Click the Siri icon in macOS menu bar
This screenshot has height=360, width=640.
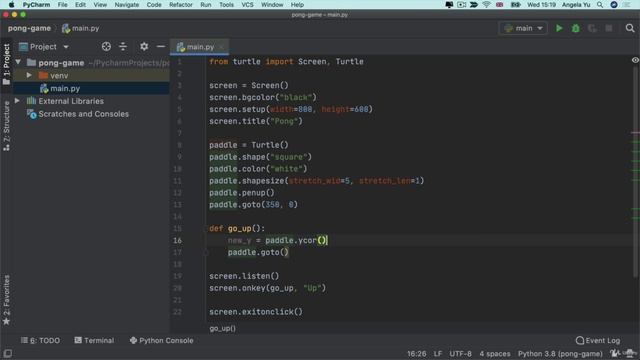(613, 4)
